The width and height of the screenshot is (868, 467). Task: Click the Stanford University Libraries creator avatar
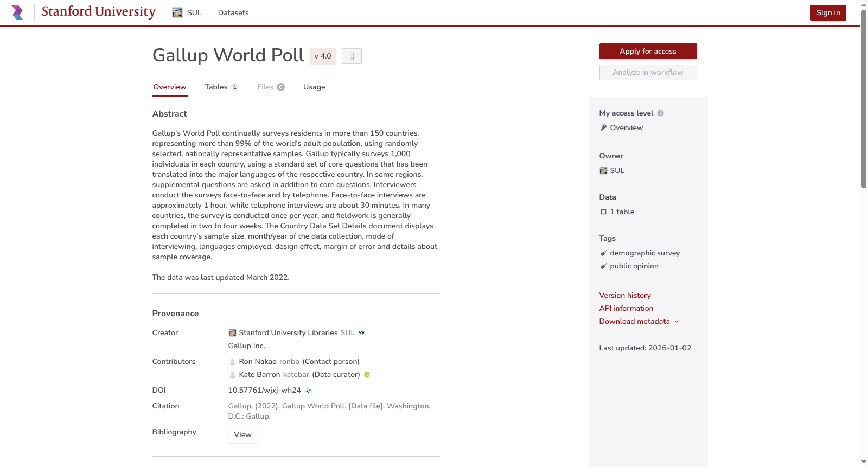pos(232,333)
